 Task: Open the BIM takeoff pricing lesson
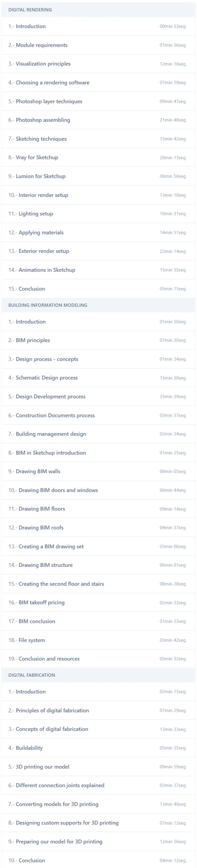(98, 603)
